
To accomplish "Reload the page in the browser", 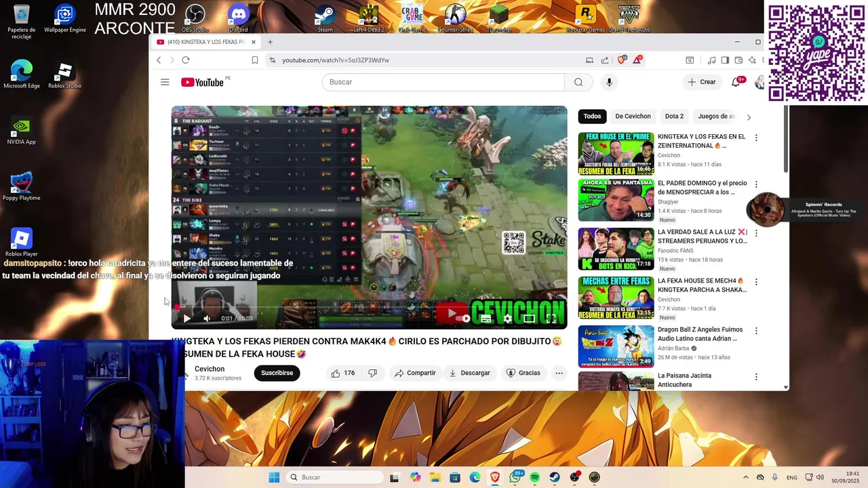I will point(185,60).
